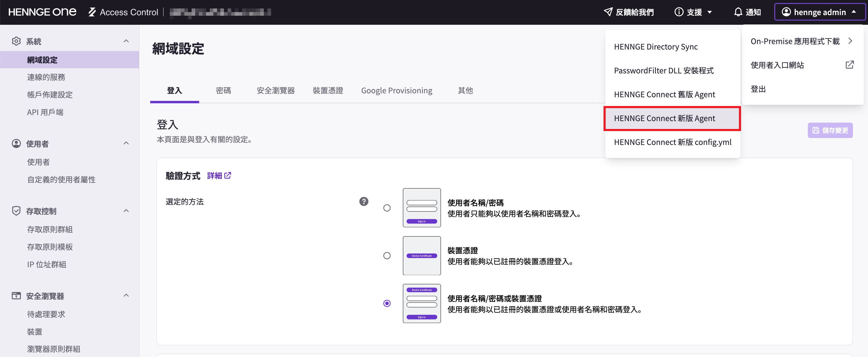
Task: Click the paper plane feedback icon
Action: click(x=608, y=12)
